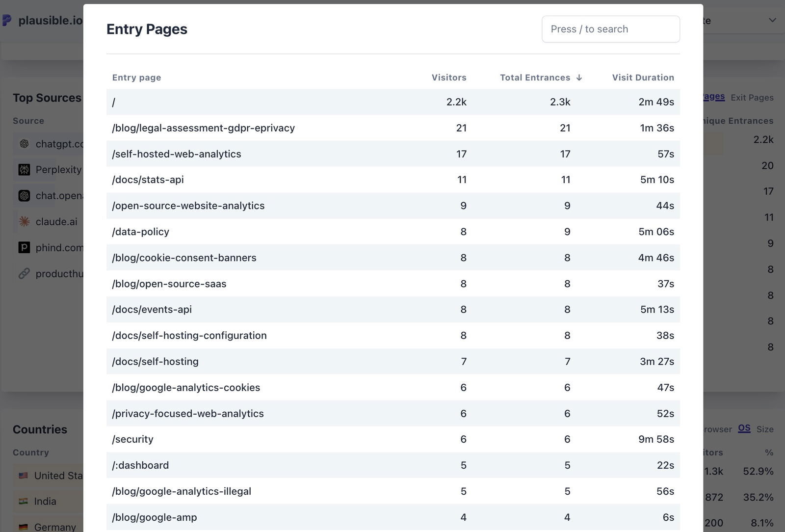Viewport: 785px width, 532px height.
Task: Click the Visit Duration column header
Action: pos(643,78)
